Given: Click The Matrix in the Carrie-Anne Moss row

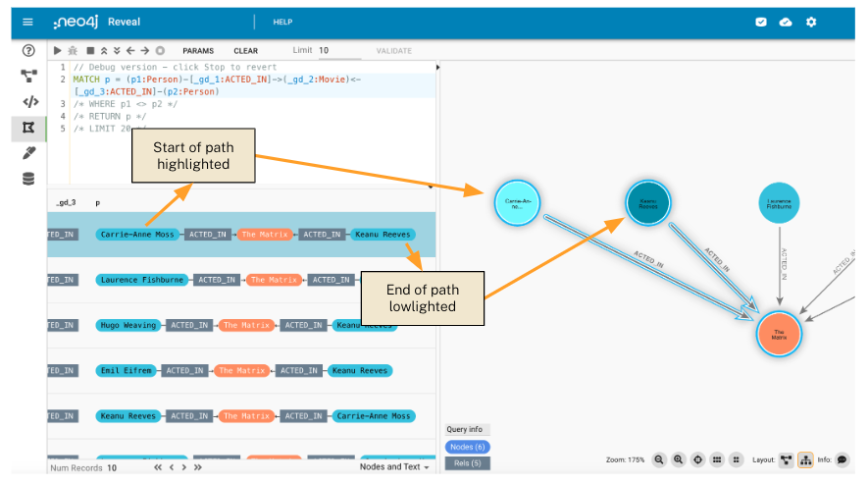Looking at the screenshot, I should 265,235.
